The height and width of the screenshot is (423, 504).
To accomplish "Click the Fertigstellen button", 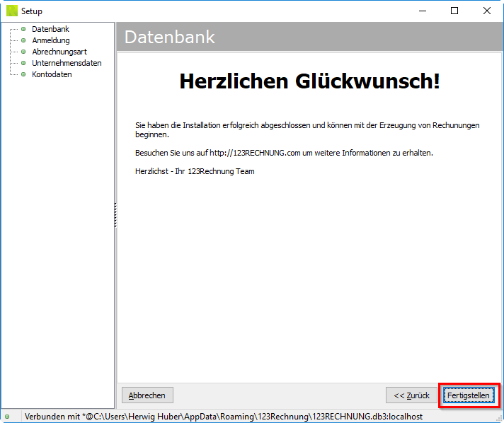I will [469, 395].
